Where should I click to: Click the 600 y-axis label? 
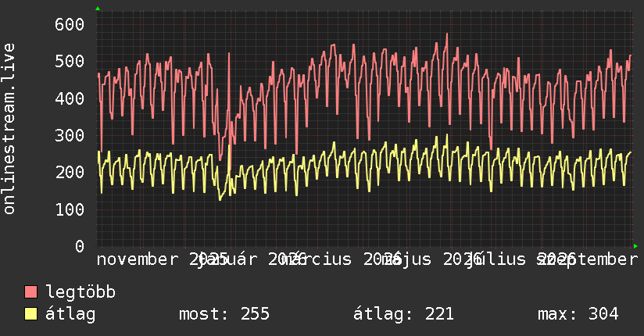click(70, 24)
